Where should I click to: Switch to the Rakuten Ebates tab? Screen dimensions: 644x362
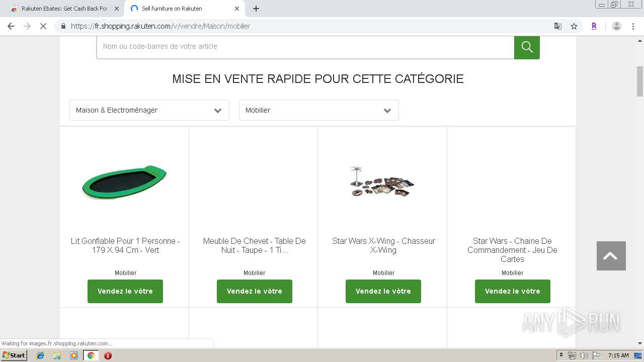[65, 9]
